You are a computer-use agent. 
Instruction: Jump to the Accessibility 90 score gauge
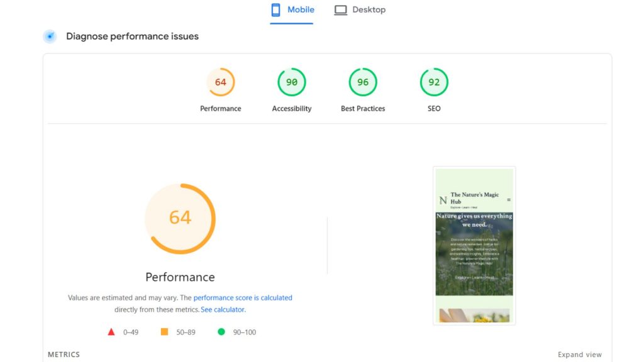(292, 82)
